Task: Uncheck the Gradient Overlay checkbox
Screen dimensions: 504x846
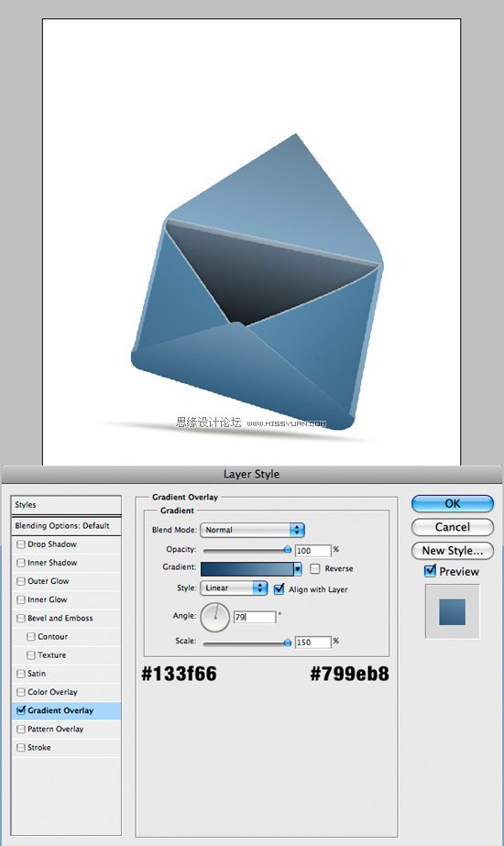Action: (21, 710)
